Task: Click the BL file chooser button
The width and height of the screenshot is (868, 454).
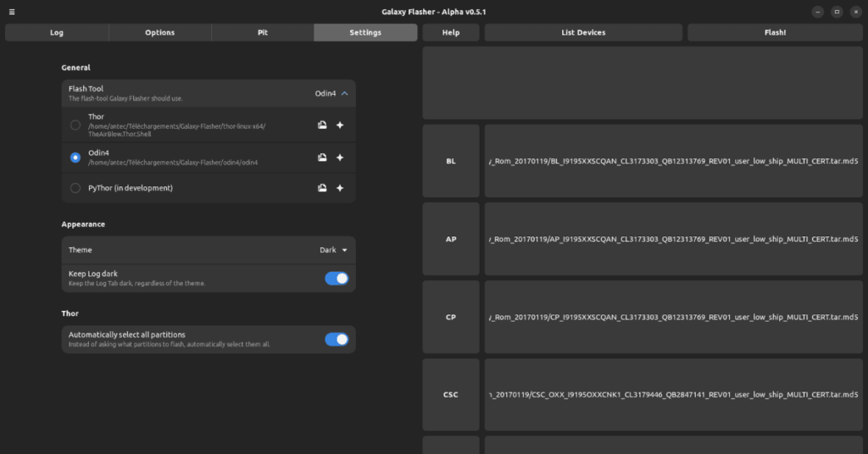Action: click(451, 161)
